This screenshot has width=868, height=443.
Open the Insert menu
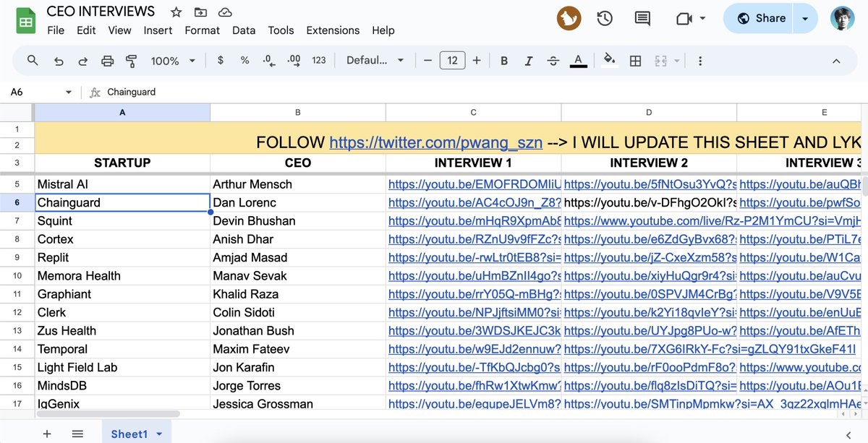pyautogui.click(x=158, y=30)
